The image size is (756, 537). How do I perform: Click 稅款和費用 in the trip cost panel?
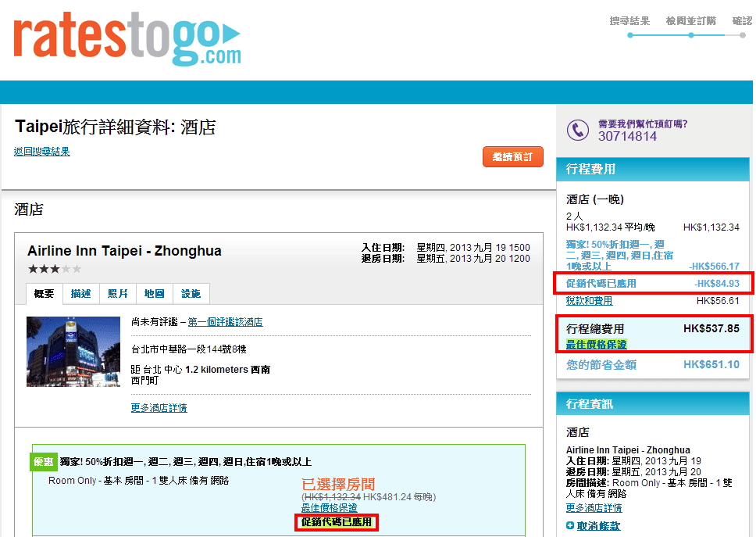click(589, 301)
